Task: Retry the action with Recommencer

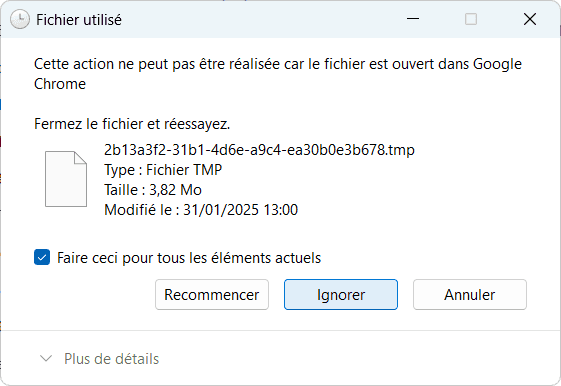Action: point(212,294)
